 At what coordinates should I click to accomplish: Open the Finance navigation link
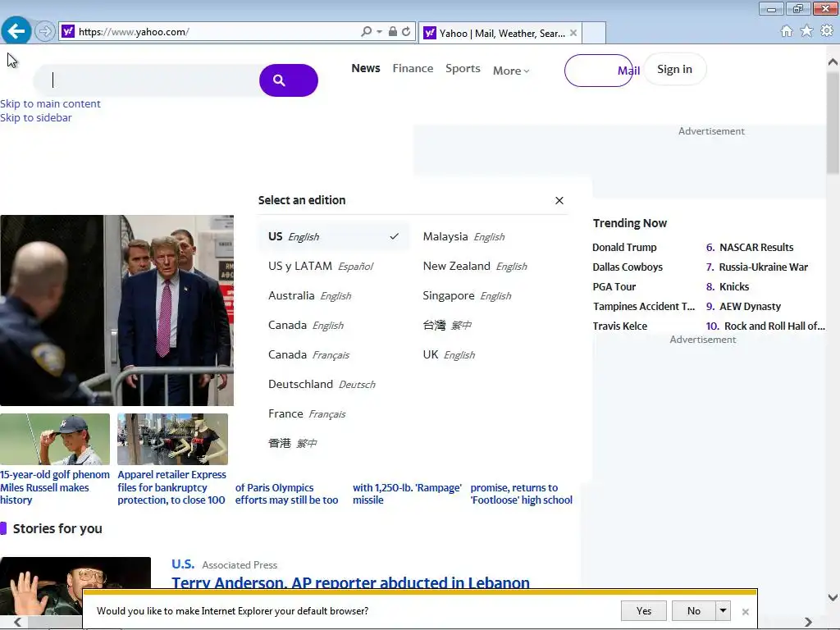coord(413,69)
